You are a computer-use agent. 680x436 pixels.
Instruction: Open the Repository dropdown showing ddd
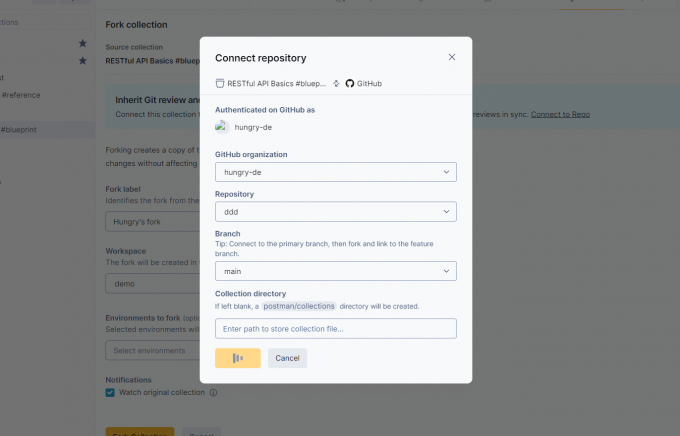pos(336,212)
